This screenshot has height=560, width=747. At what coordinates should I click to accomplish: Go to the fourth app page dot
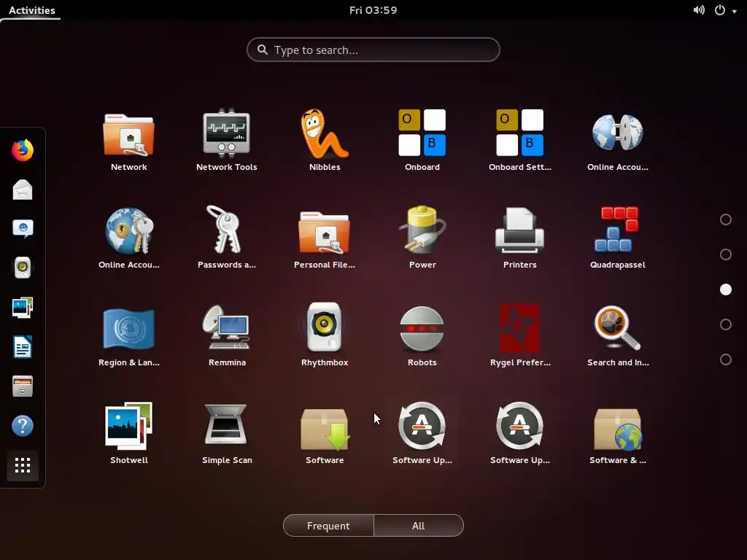click(x=726, y=324)
